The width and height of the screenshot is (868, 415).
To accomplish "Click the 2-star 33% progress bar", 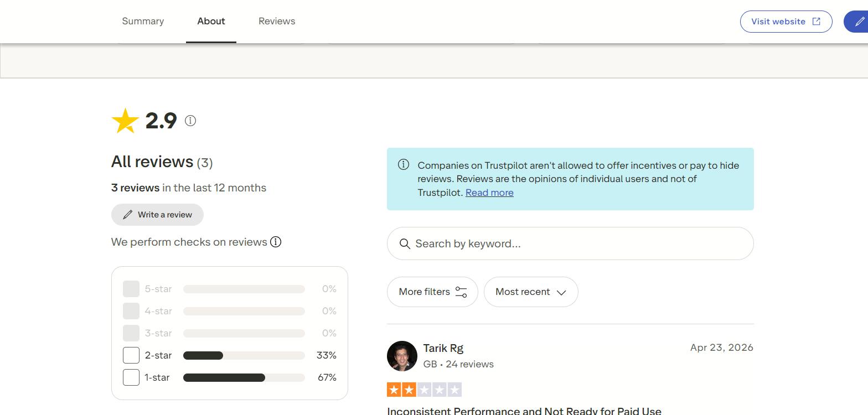I will click(x=244, y=355).
